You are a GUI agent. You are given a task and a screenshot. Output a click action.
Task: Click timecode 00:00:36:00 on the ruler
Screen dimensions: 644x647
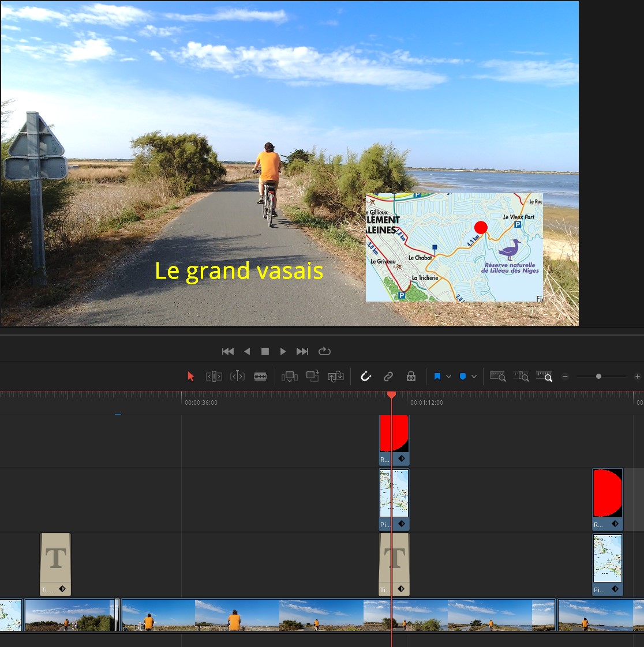point(201,403)
